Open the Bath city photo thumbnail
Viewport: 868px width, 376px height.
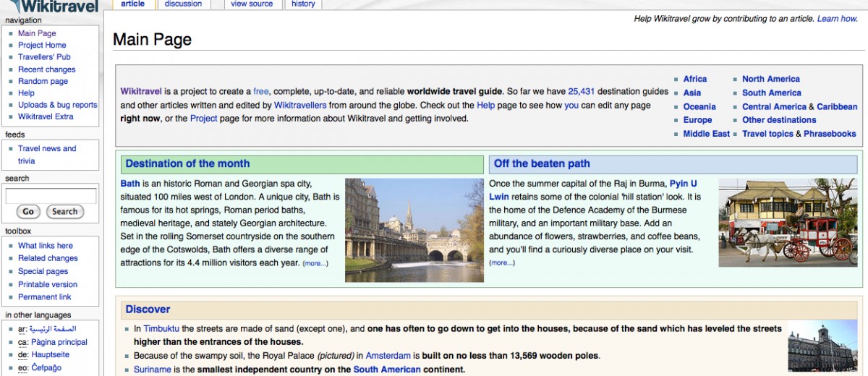point(412,230)
